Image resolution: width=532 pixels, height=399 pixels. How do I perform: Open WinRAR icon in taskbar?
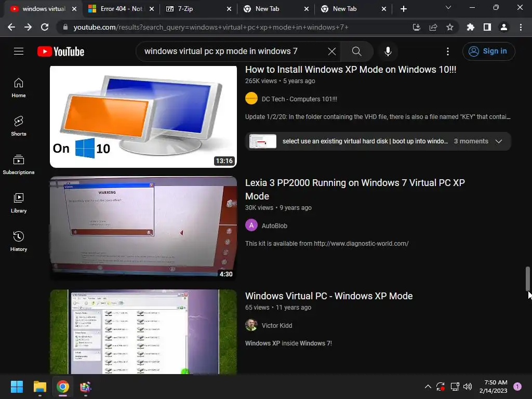pyautogui.click(x=86, y=387)
